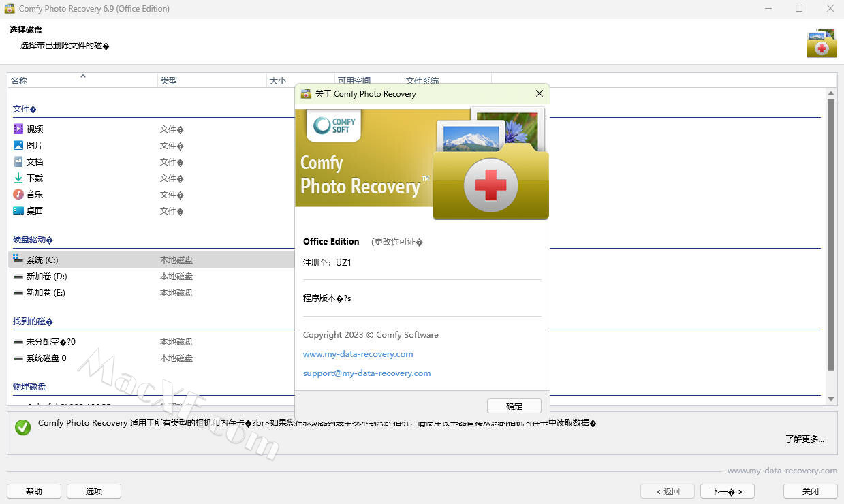Click the 视频 video folder icon

click(18, 129)
